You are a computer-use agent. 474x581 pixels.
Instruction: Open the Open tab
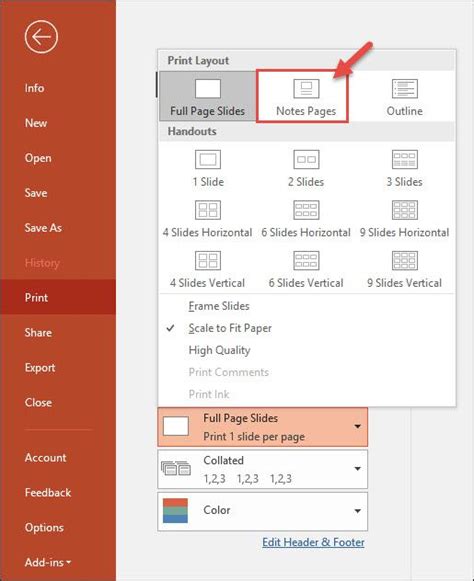point(38,158)
